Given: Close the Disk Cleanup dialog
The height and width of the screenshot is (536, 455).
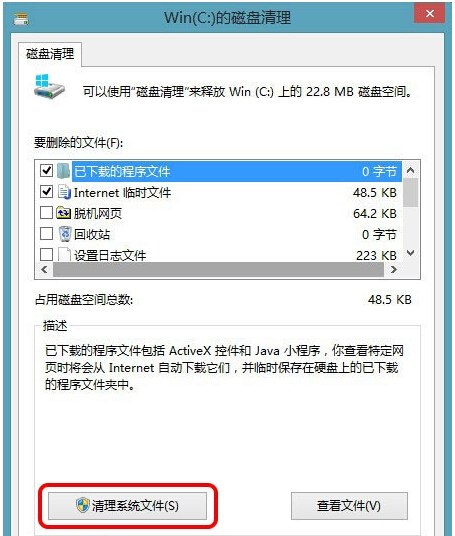Looking at the screenshot, I should (x=430, y=14).
